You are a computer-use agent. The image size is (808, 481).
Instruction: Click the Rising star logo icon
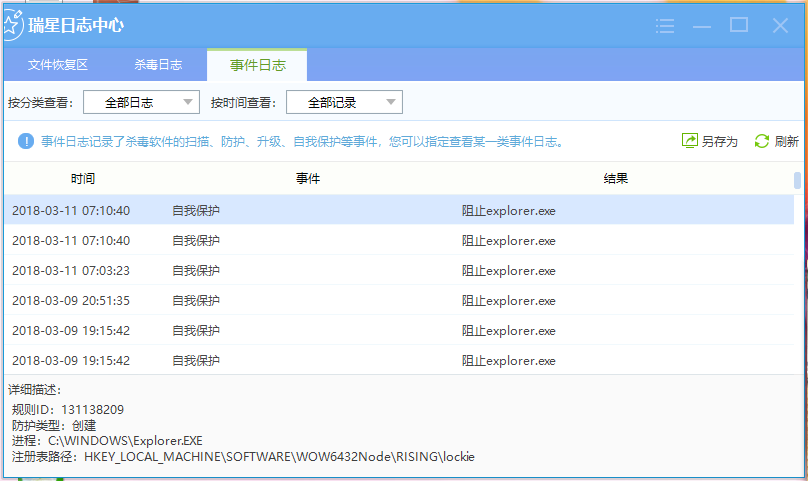13,25
